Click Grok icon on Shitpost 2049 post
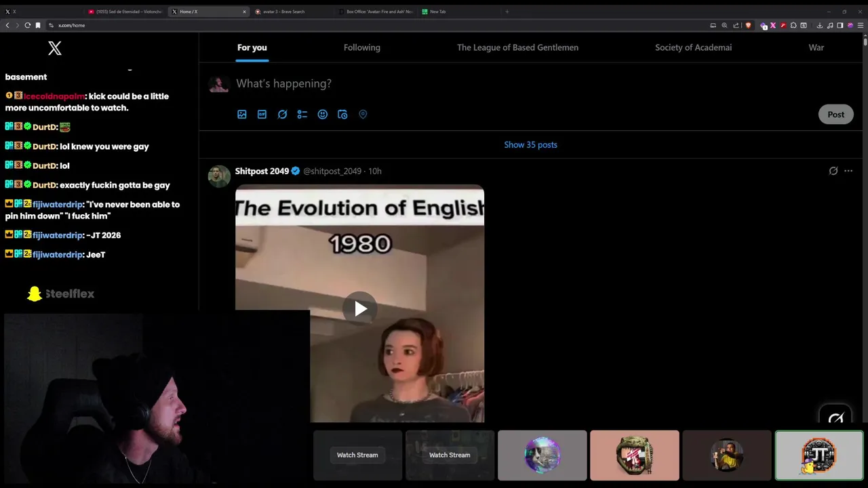 click(x=833, y=171)
